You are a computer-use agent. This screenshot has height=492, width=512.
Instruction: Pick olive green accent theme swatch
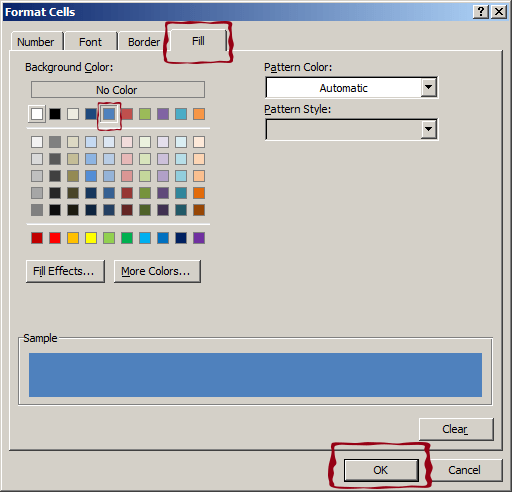145,114
